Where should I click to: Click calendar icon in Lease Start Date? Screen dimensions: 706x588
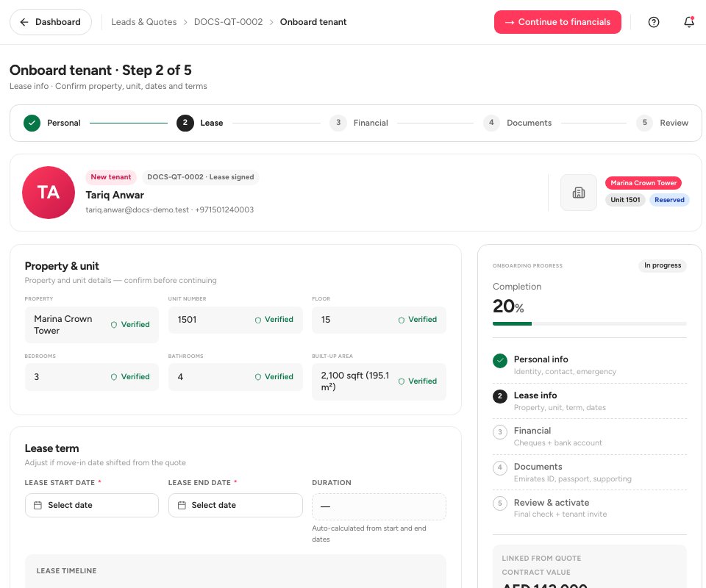coord(38,505)
